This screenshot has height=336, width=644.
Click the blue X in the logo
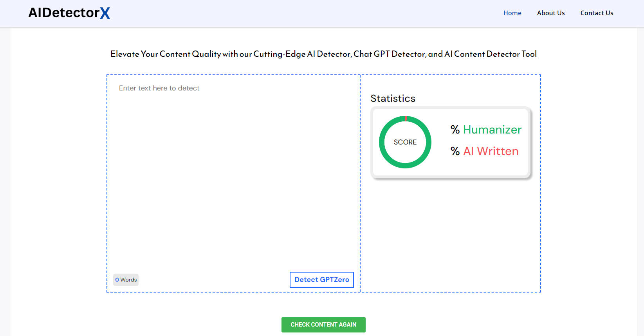click(x=105, y=13)
